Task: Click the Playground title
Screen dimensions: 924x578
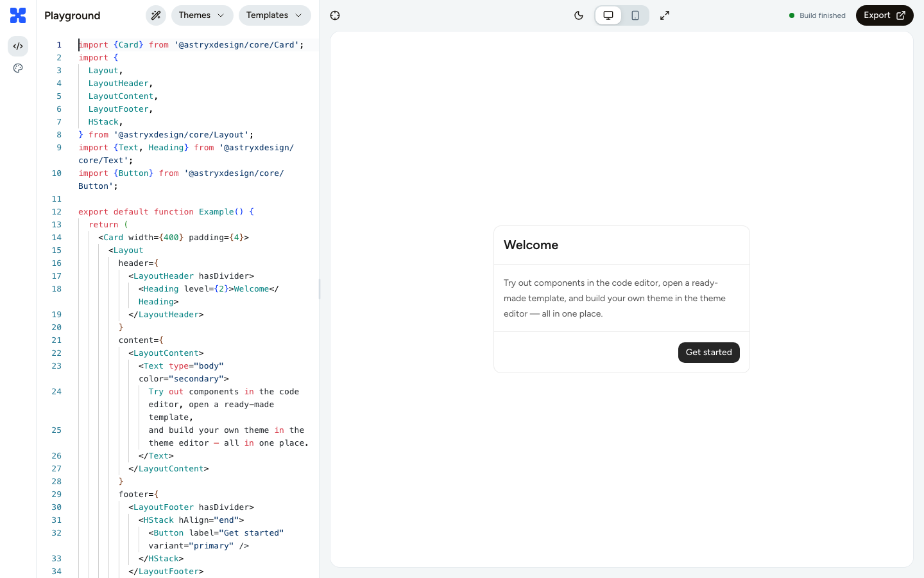Action: point(73,15)
